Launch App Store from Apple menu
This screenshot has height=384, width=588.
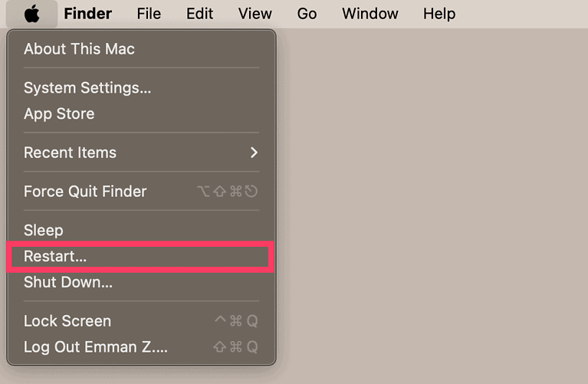tap(59, 113)
